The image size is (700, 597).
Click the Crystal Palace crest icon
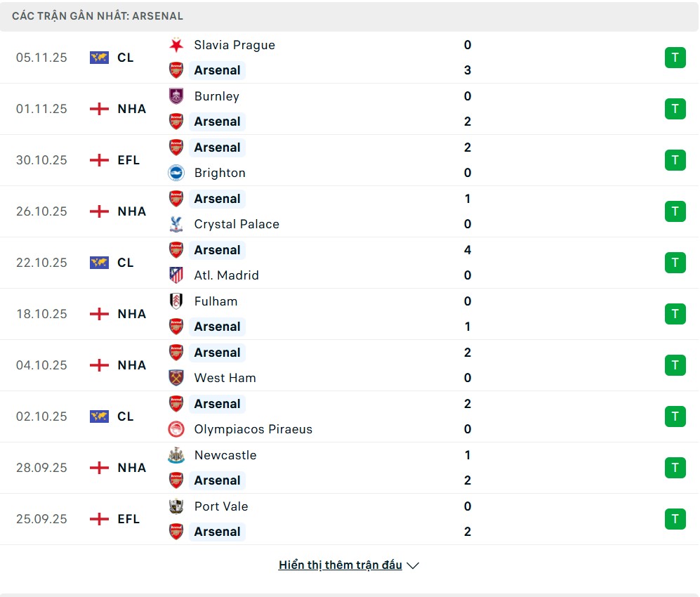(176, 224)
